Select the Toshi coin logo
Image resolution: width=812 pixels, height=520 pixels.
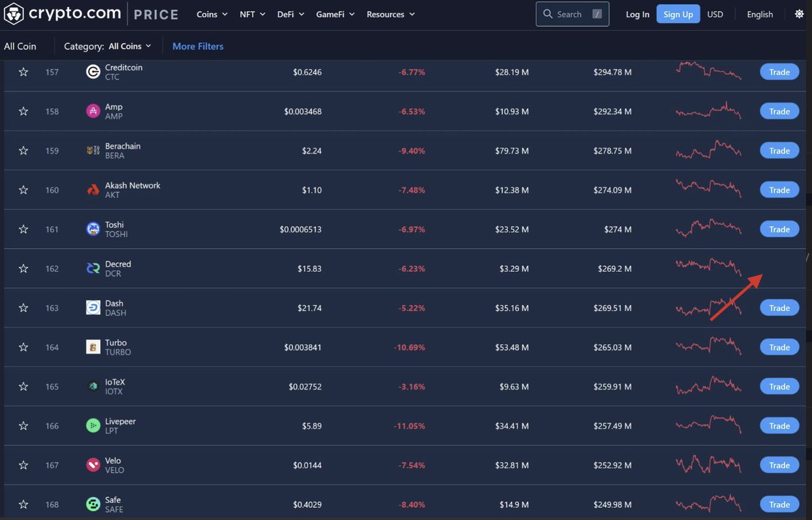93,229
